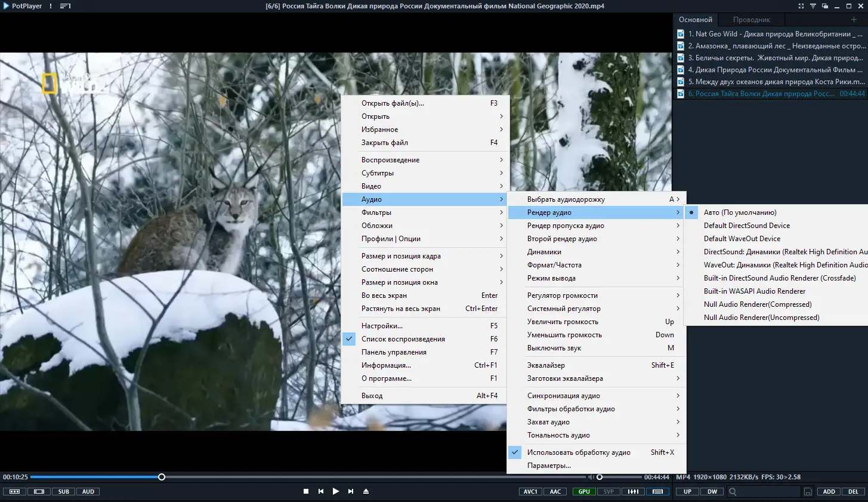Screen dimensions: 868x502
Task: Open the Открыть файл(ы)... menu entry
Action: [x=425, y=103]
